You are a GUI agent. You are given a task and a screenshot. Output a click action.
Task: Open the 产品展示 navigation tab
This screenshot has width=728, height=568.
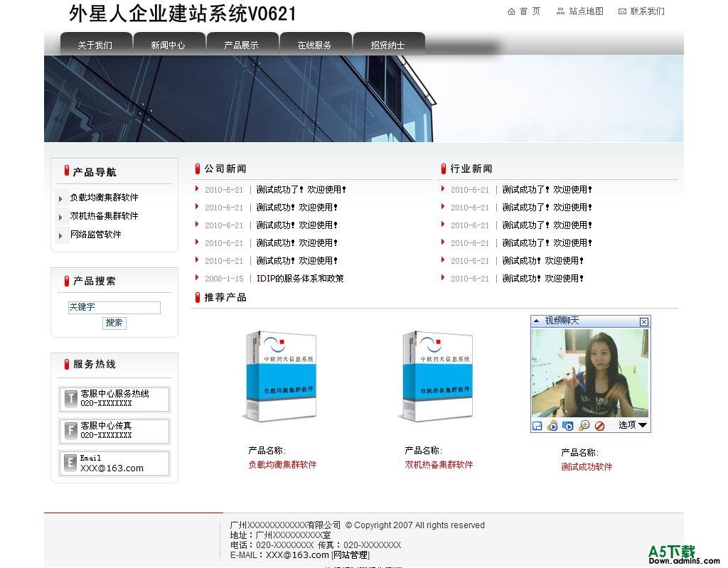point(242,45)
